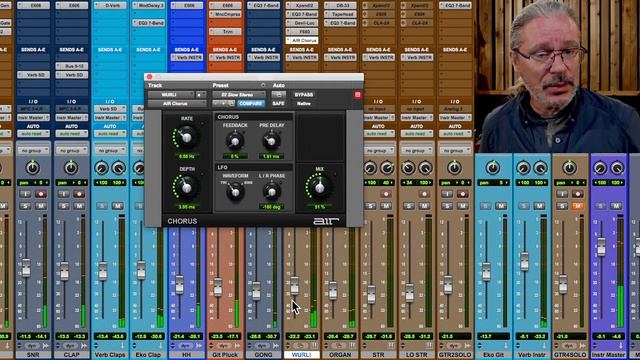Select the next preset with plus button

223,104
